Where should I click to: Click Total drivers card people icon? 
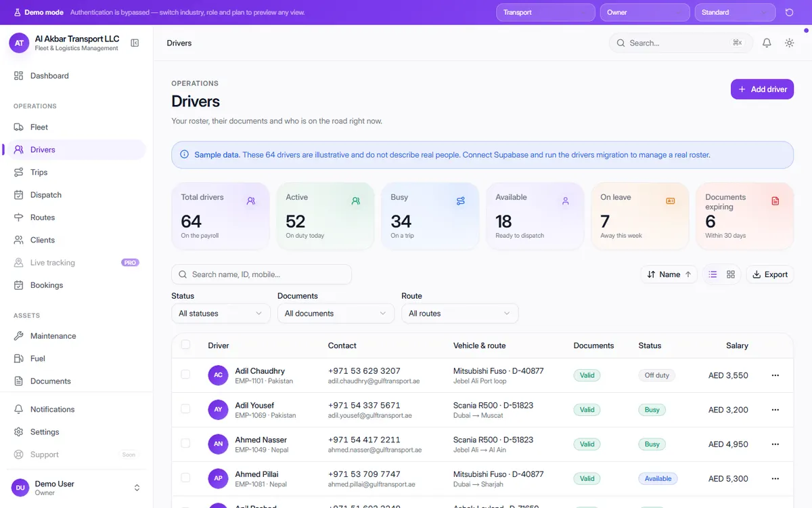tap(251, 201)
